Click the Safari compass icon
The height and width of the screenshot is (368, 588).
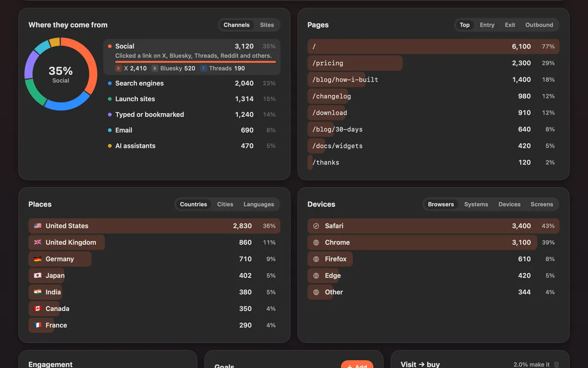tap(316, 226)
